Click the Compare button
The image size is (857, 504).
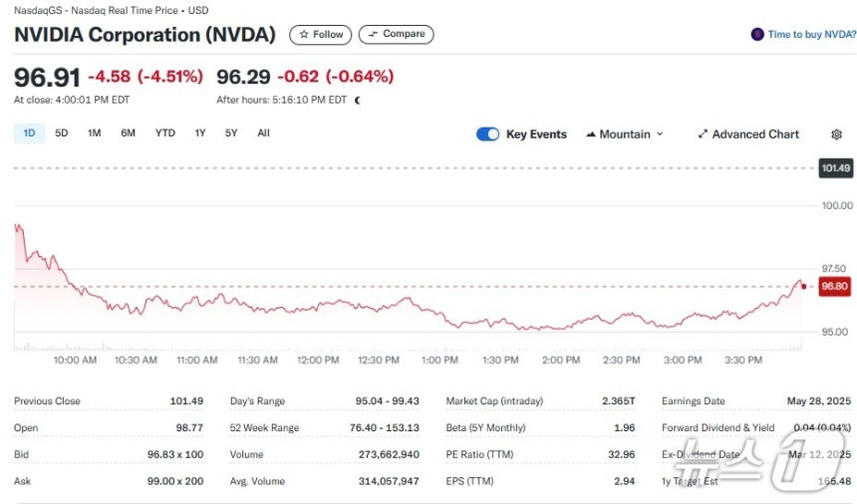(x=397, y=34)
